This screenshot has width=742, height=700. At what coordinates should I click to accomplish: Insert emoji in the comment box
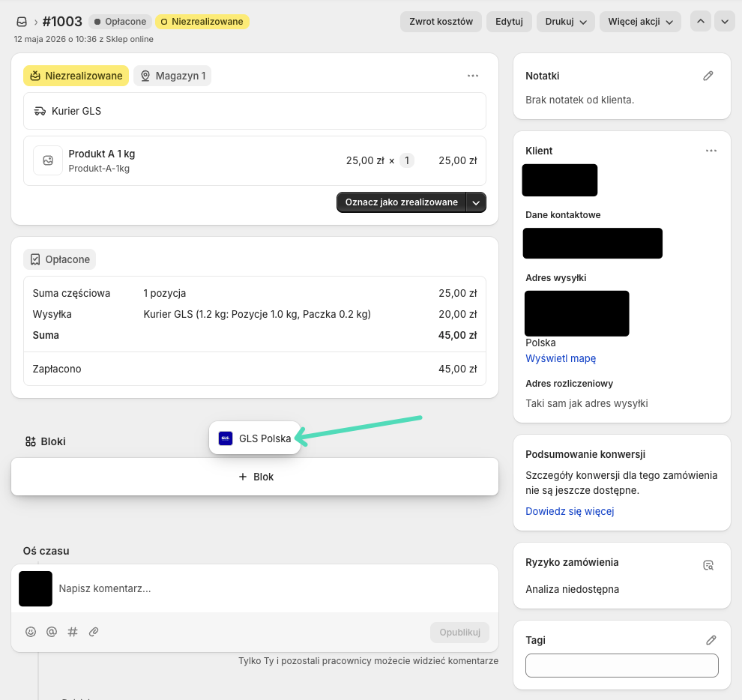pyautogui.click(x=31, y=632)
